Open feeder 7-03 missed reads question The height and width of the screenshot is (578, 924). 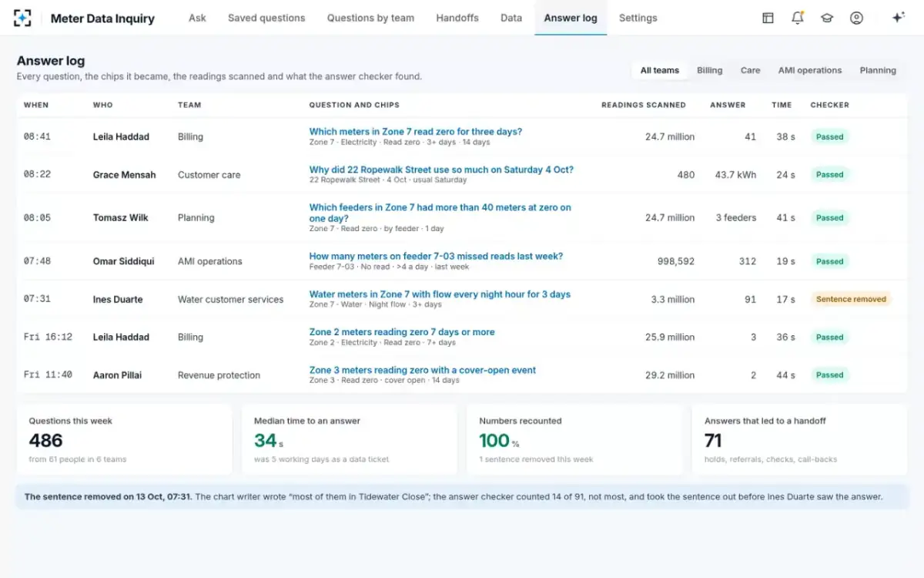coord(436,256)
